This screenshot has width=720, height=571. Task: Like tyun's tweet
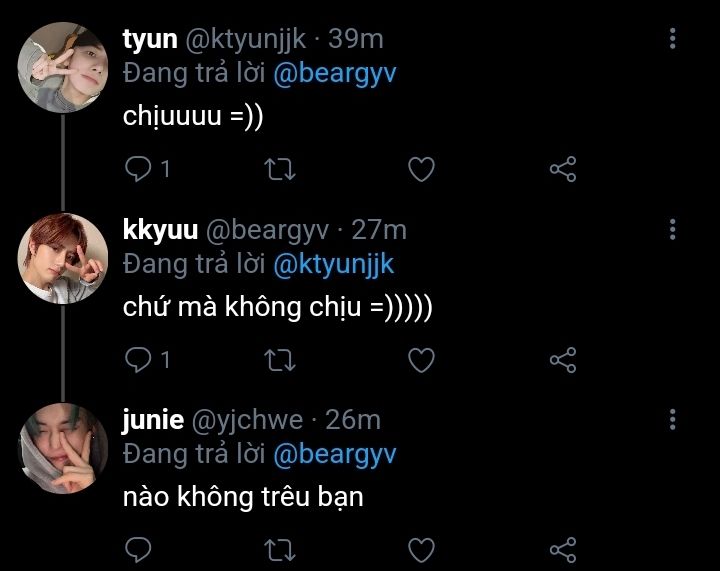[x=421, y=169]
